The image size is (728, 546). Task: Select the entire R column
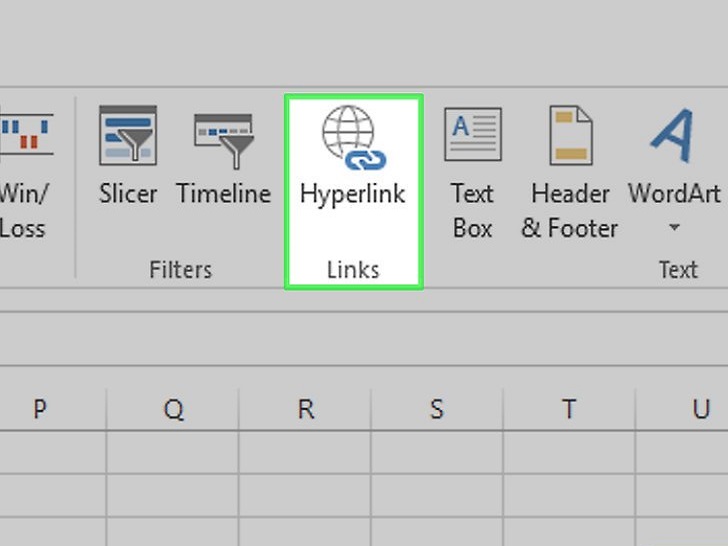[x=305, y=409]
